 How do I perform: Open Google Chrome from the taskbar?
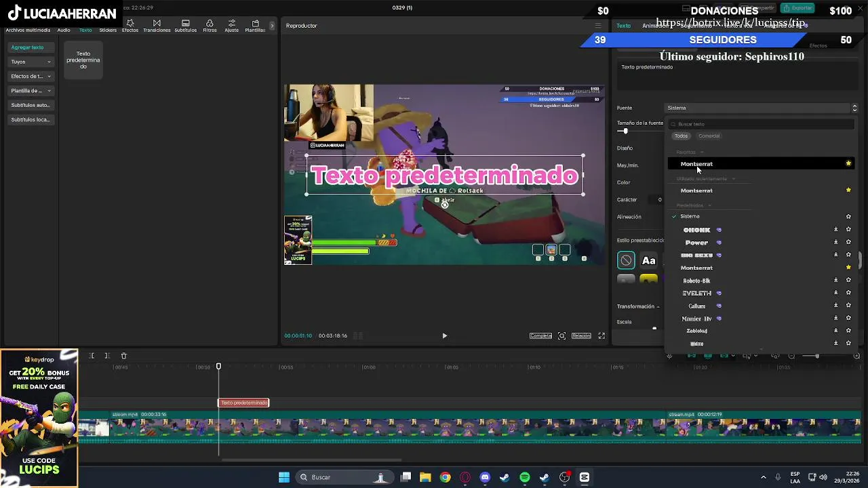445,477
